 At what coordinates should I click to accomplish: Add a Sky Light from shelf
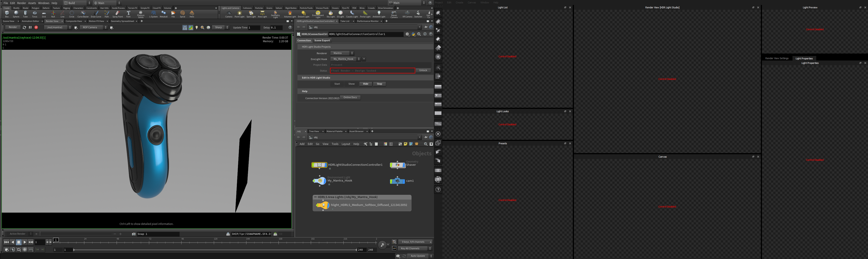tap(330, 14)
